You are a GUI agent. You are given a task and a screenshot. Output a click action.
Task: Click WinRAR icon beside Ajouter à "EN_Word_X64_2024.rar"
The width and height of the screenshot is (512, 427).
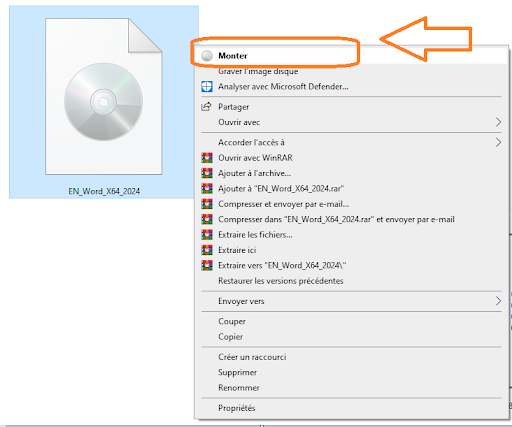207,189
